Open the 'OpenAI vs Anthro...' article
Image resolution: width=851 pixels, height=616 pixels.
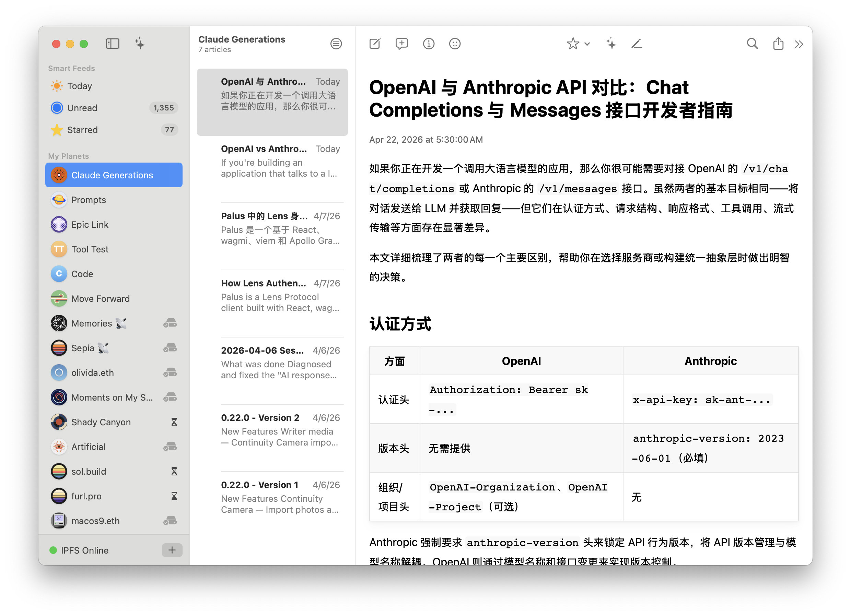[280, 161]
